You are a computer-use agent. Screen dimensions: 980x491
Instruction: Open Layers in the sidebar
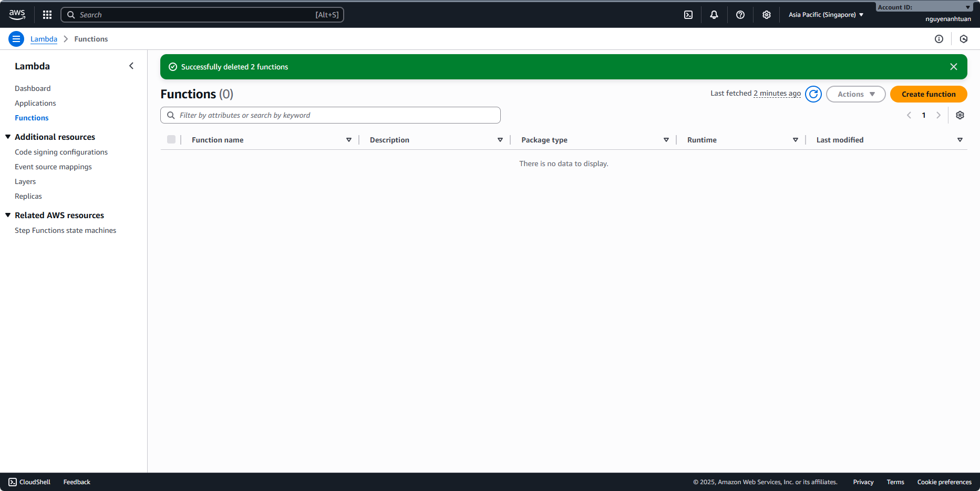click(x=25, y=181)
